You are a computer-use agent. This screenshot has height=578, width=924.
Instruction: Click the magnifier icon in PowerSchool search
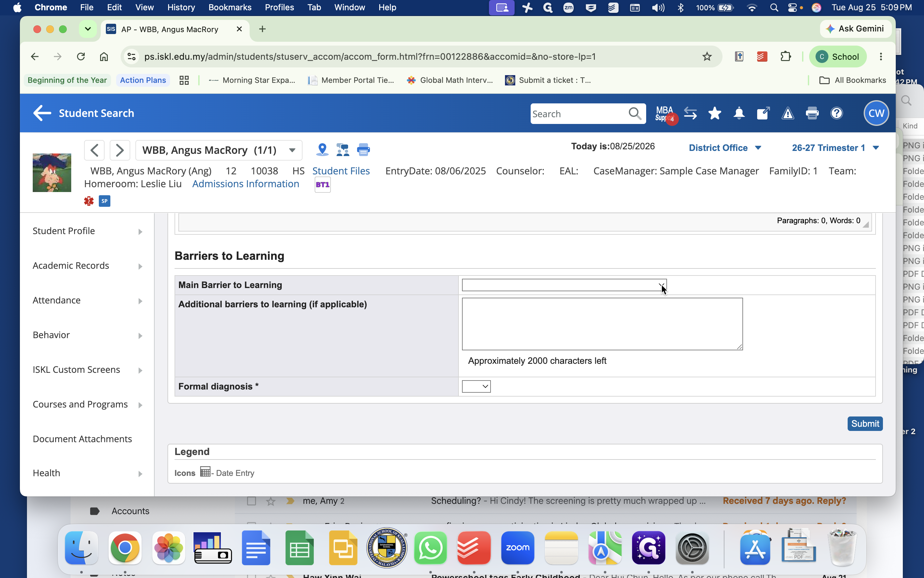635,114
